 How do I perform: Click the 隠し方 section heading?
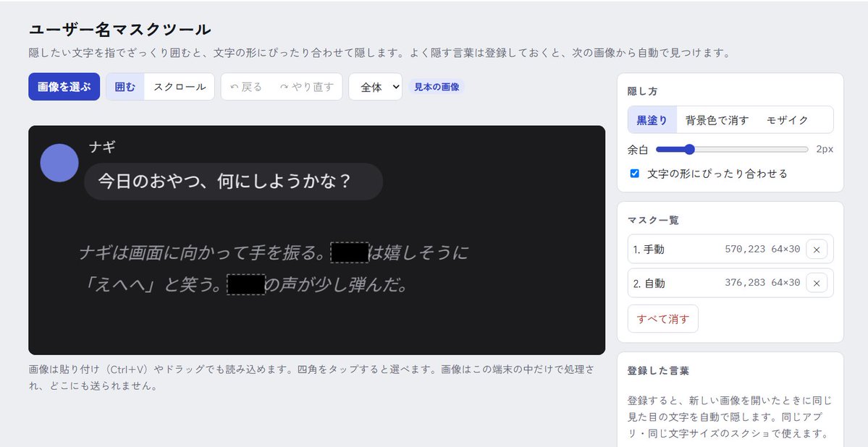tap(643, 91)
